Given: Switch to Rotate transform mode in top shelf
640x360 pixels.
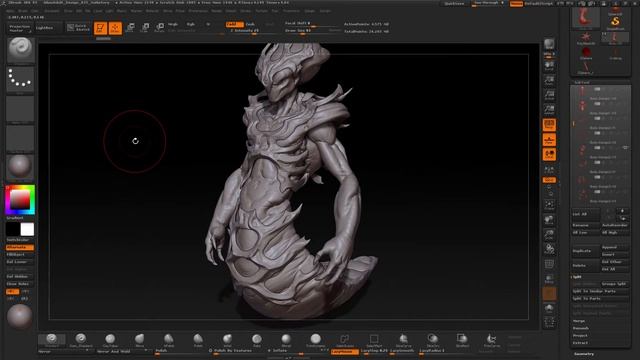Looking at the screenshot, I should pos(160,28).
